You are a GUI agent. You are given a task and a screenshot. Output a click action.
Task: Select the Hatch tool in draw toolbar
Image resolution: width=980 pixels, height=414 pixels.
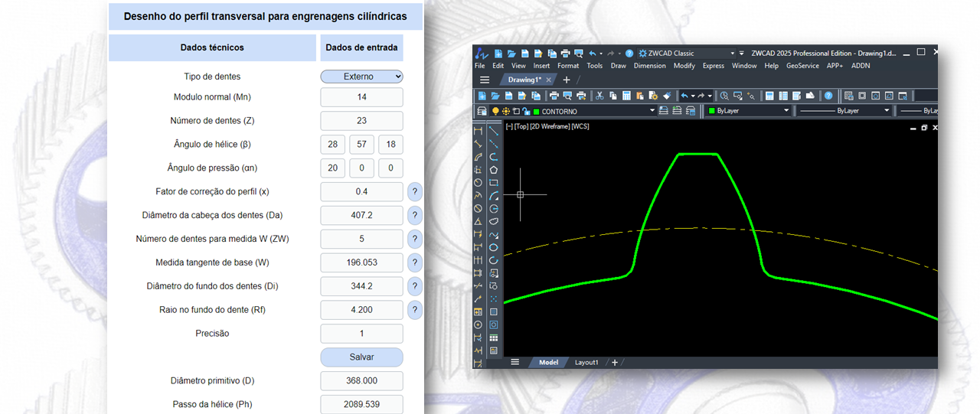(494, 312)
